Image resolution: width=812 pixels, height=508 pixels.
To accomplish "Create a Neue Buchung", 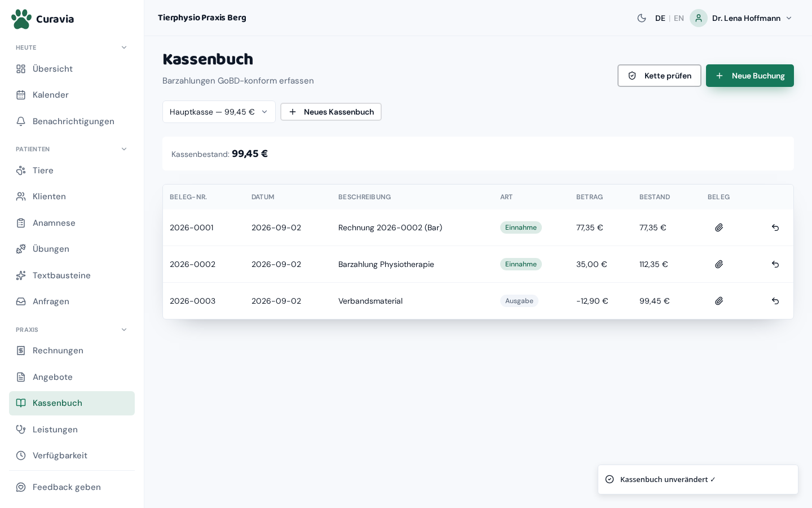I will (750, 76).
